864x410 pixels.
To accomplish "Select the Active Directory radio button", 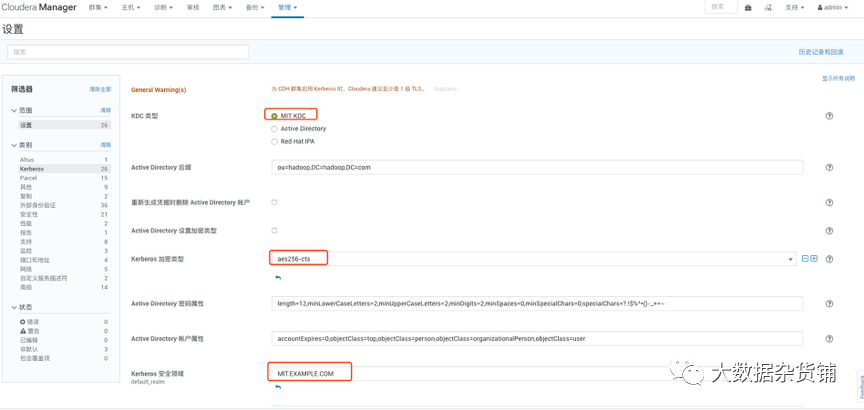I will [x=274, y=128].
